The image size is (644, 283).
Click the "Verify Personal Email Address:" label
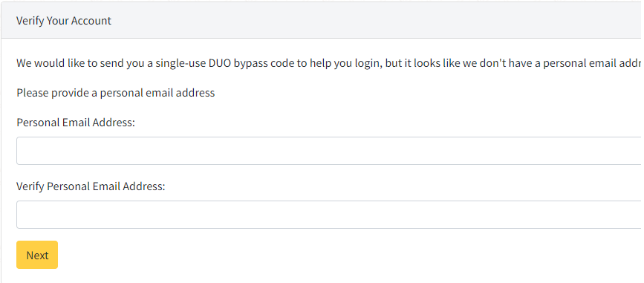pyautogui.click(x=91, y=186)
